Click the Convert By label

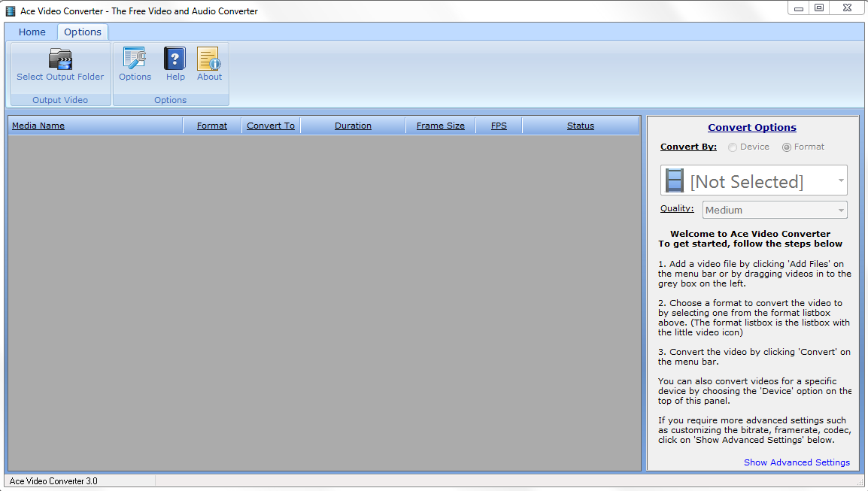tap(688, 147)
